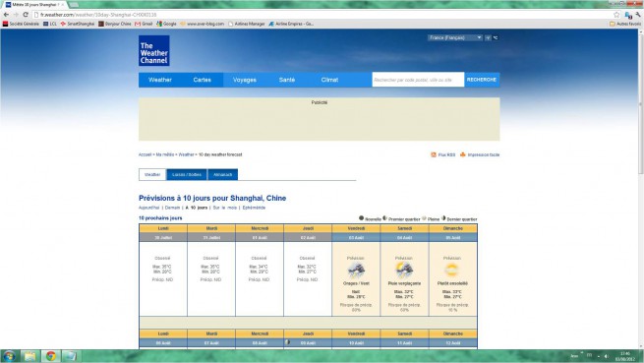
Task: Switch units to Fahrenheit toggle
Action: [x=488, y=37]
